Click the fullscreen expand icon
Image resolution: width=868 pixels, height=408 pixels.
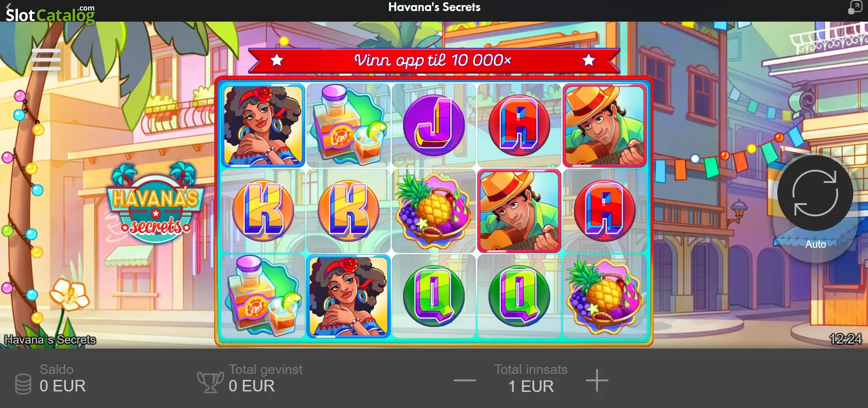pyautogui.click(x=855, y=7)
